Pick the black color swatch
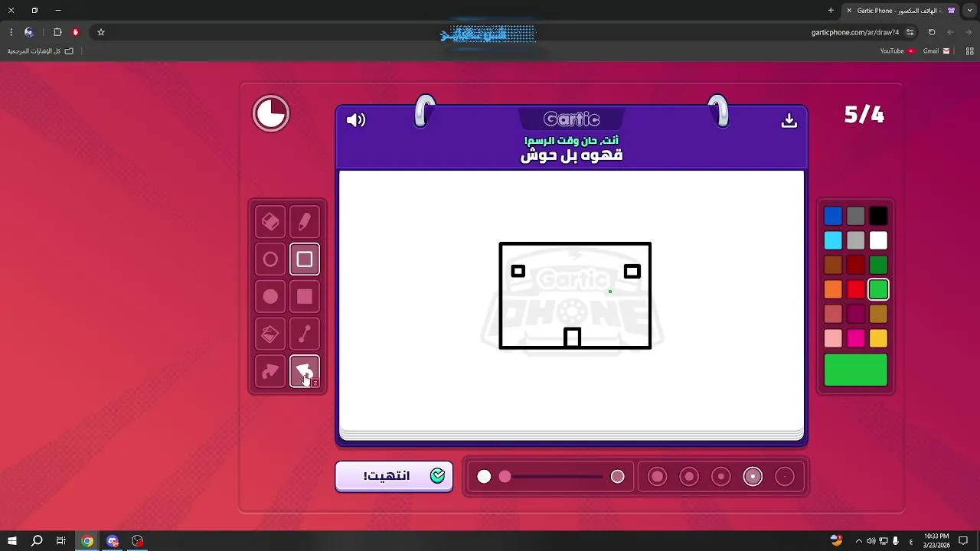Image resolution: width=980 pixels, height=551 pixels. pos(878,217)
